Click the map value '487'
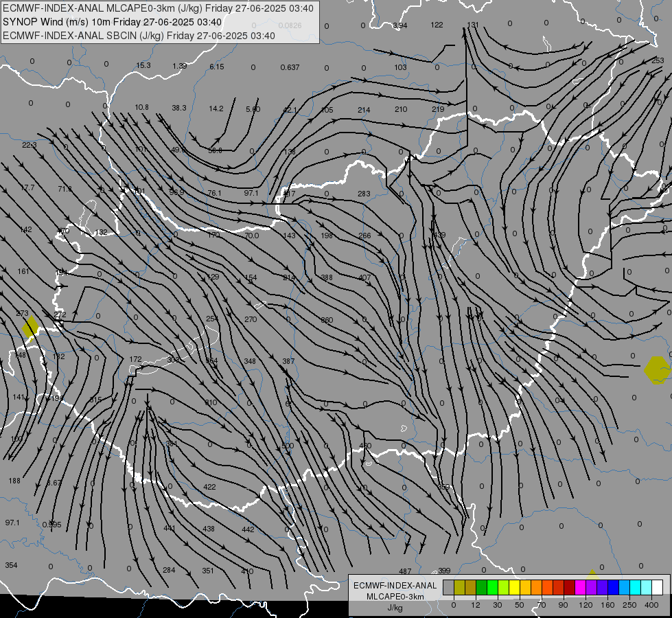672x618 pixels. pos(405,571)
